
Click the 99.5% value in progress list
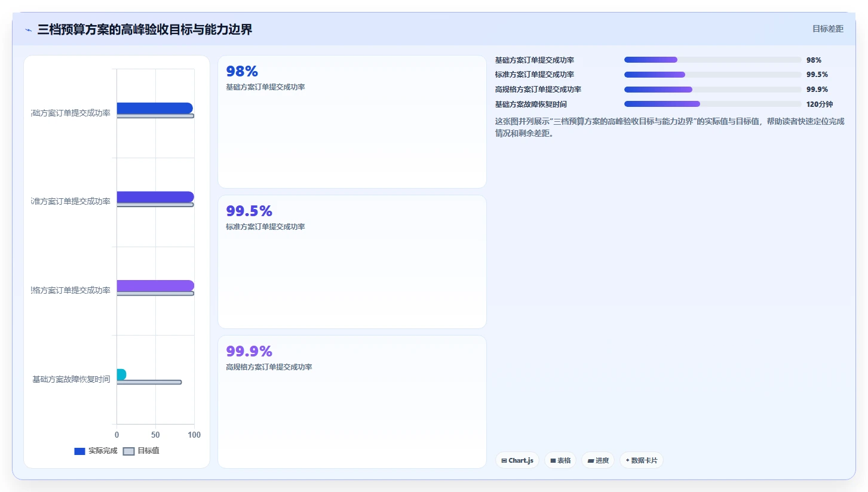pyautogui.click(x=817, y=75)
